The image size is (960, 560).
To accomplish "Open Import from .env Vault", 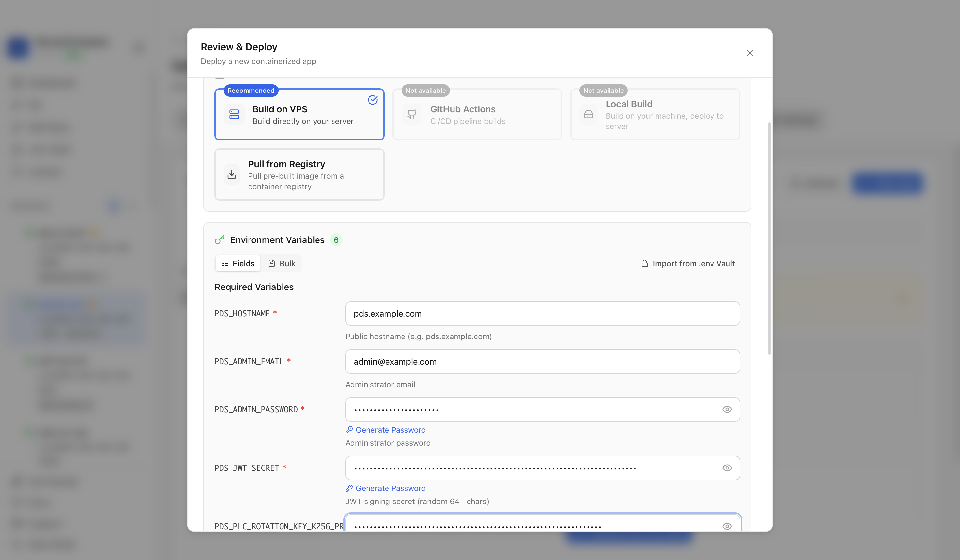I will (688, 263).
